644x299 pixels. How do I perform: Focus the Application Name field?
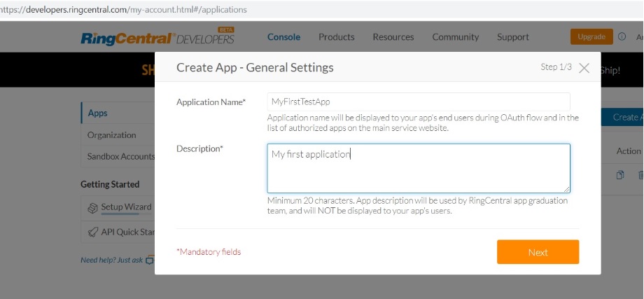tap(418, 102)
